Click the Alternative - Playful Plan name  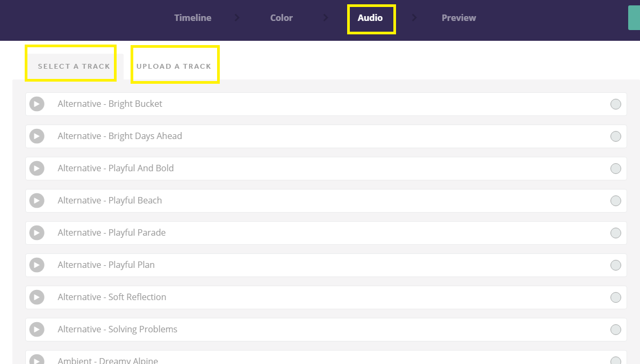(x=106, y=265)
